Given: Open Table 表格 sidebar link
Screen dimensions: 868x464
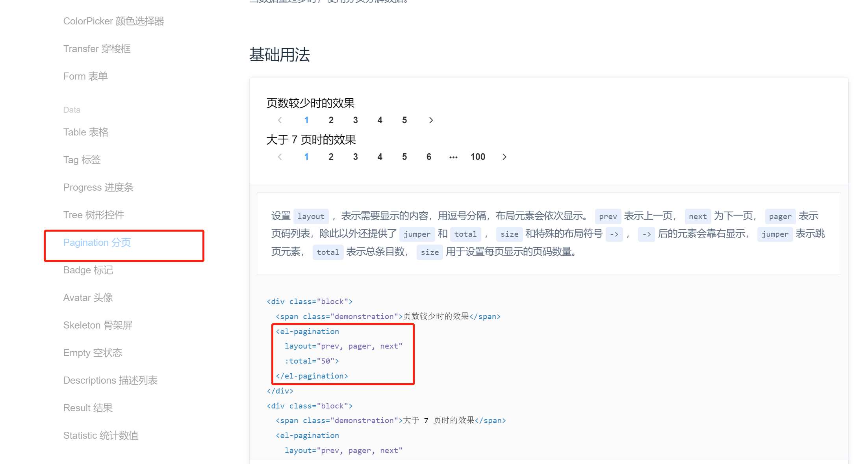Looking at the screenshot, I should click(86, 132).
